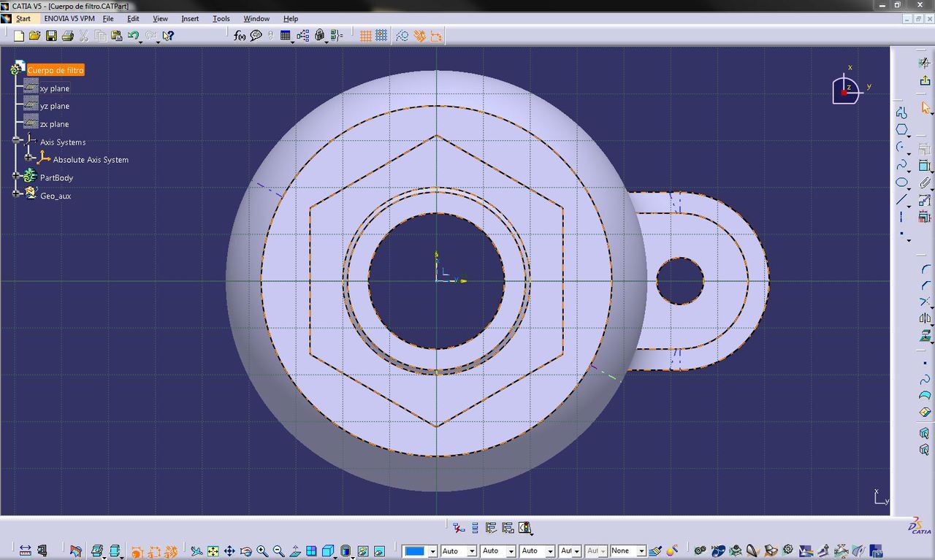
Task: Expand the Geo_aux tree node
Action: tap(16, 193)
